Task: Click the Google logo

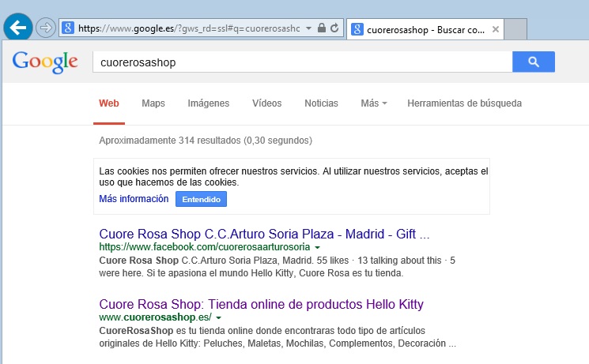Action: (45, 62)
